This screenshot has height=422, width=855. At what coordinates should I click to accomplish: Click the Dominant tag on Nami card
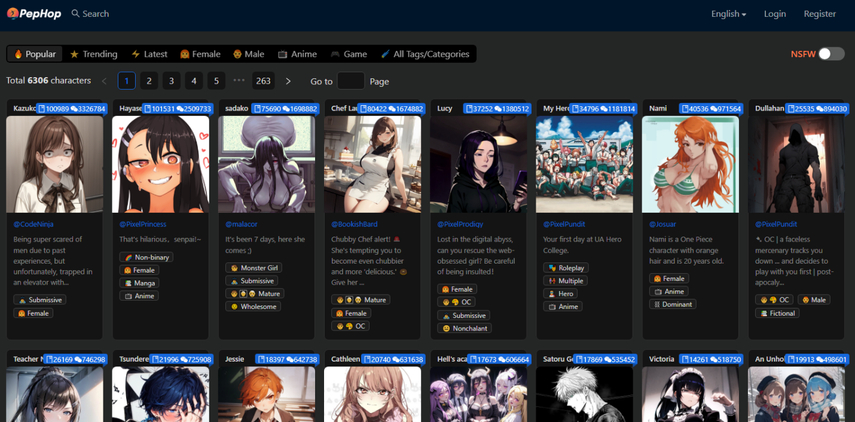(672, 304)
